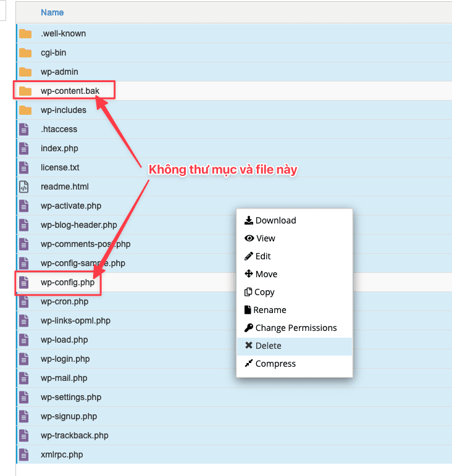Click the xmlrpc.php file icon
The image size is (452, 476).
(x=24, y=455)
